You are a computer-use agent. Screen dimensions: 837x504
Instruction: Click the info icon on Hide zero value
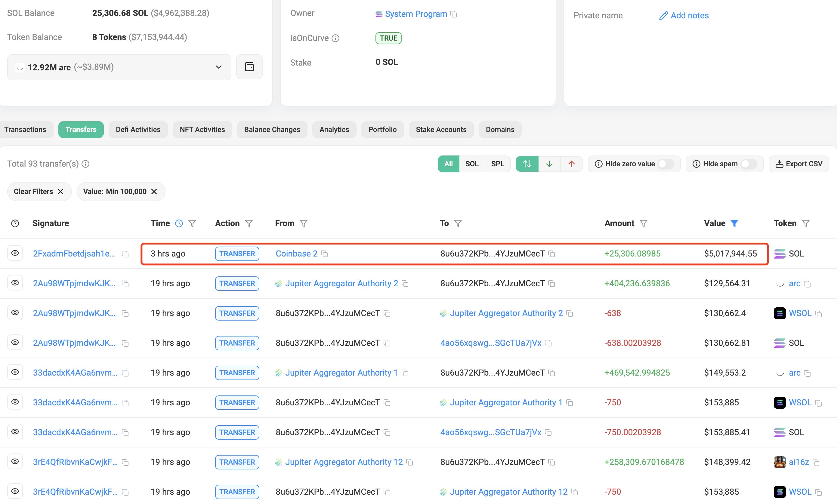click(x=598, y=164)
